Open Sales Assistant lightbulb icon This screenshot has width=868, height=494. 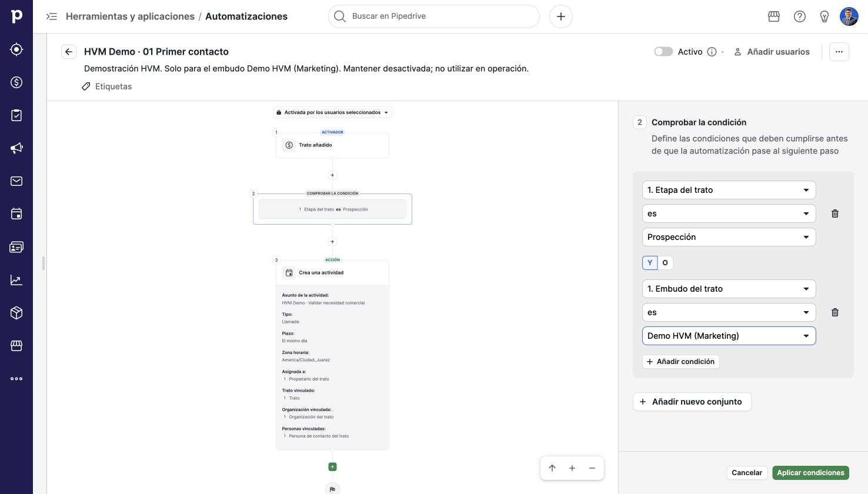824,16
